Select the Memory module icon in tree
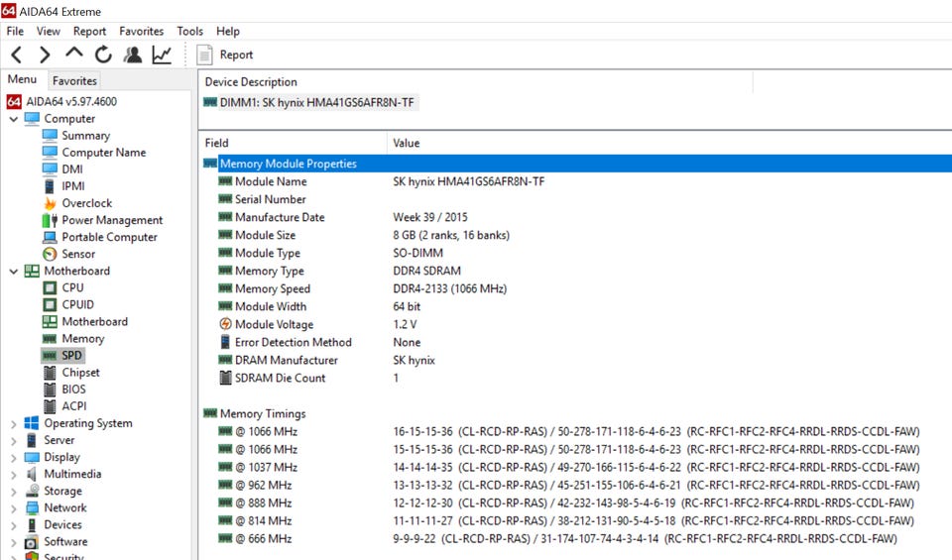The image size is (952, 560). tap(50, 339)
